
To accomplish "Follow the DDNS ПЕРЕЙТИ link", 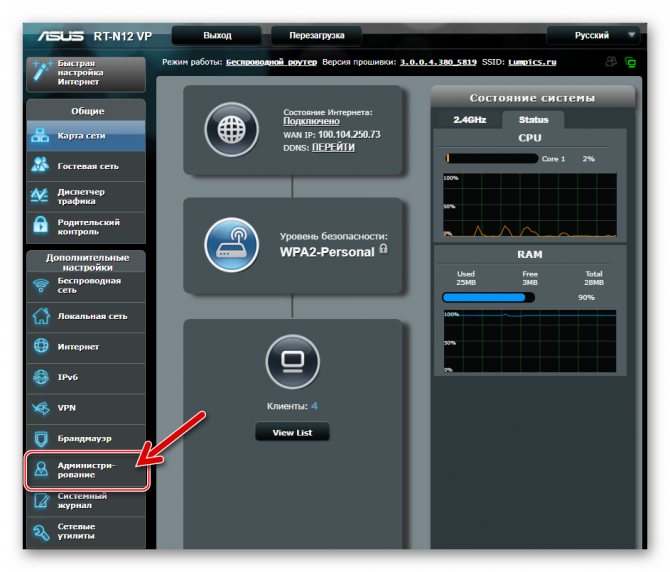I will tap(333, 147).
